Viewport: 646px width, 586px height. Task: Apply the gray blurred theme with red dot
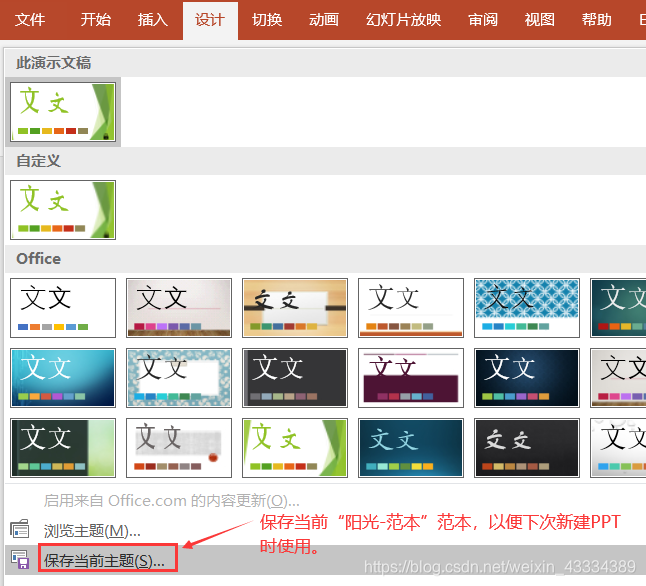179,448
